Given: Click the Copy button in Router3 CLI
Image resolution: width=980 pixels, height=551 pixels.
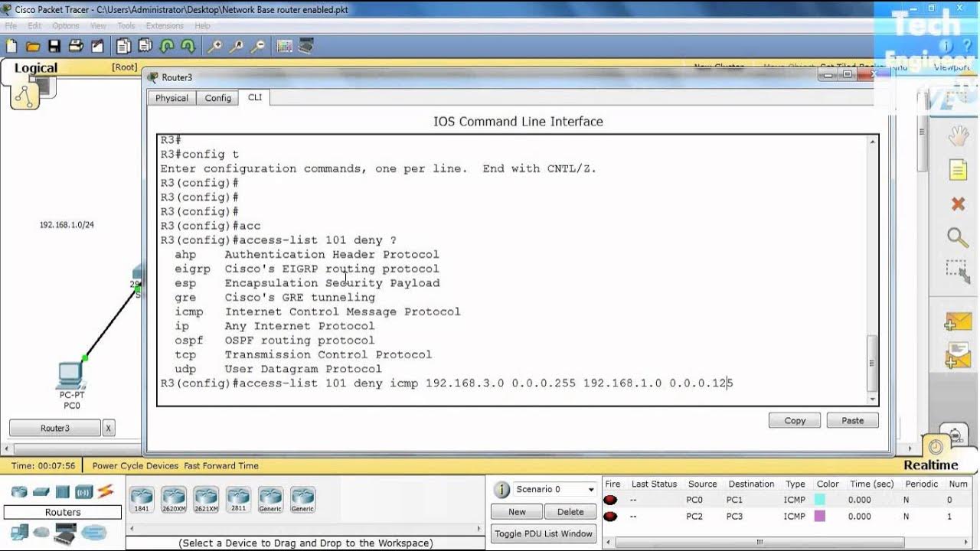Looking at the screenshot, I should [795, 420].
